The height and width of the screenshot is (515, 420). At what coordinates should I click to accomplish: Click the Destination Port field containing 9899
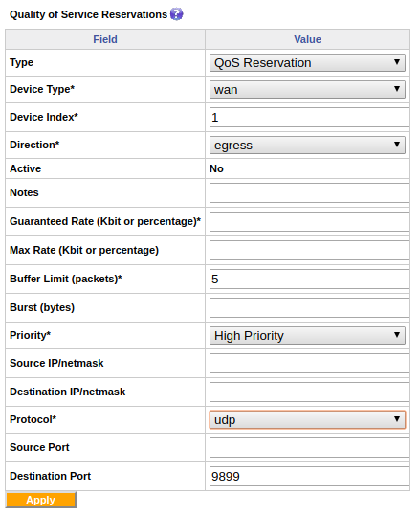[309, 477]
